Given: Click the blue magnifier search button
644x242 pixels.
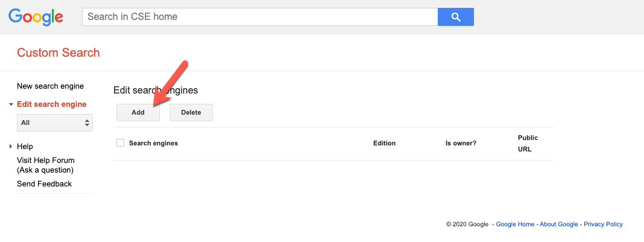Looking at the screenshot, I should [455, 17].
